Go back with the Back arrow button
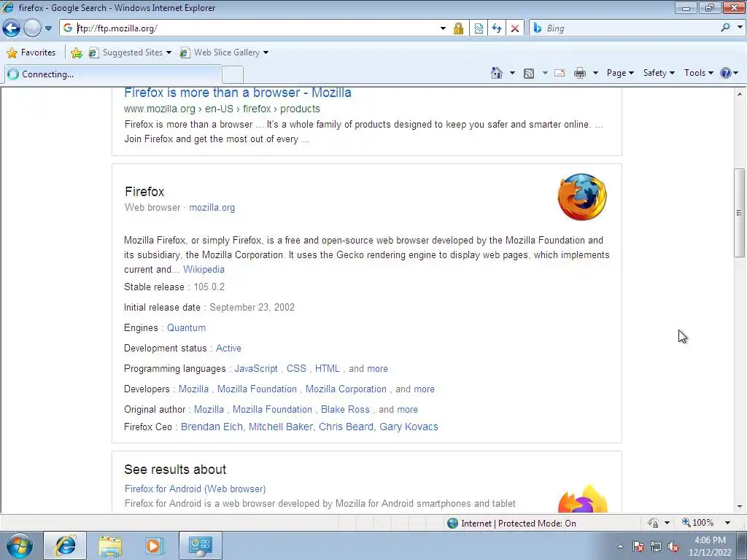The width and height of the screenshot is (747, 560). tap(12, 28)
